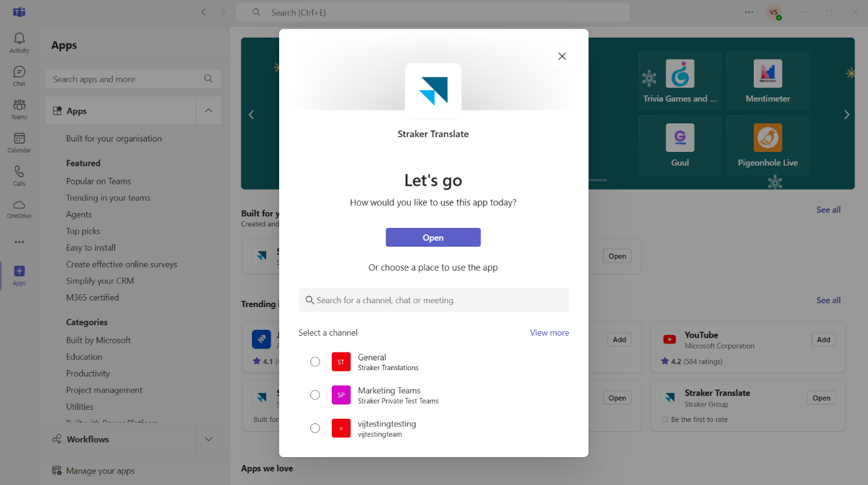The width and height of the screenshot is (868, 485).
Task: Open the Calendar icon
Action: tap(19, 142)
